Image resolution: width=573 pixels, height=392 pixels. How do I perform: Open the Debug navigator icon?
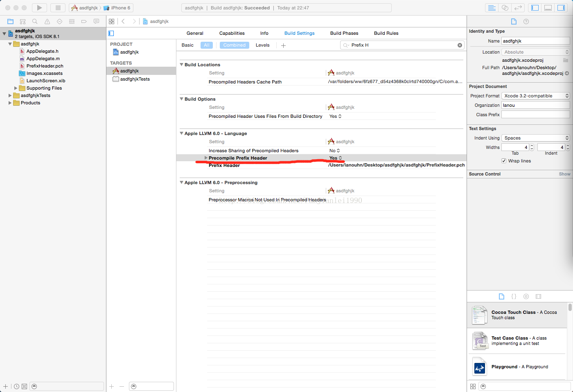72,21
